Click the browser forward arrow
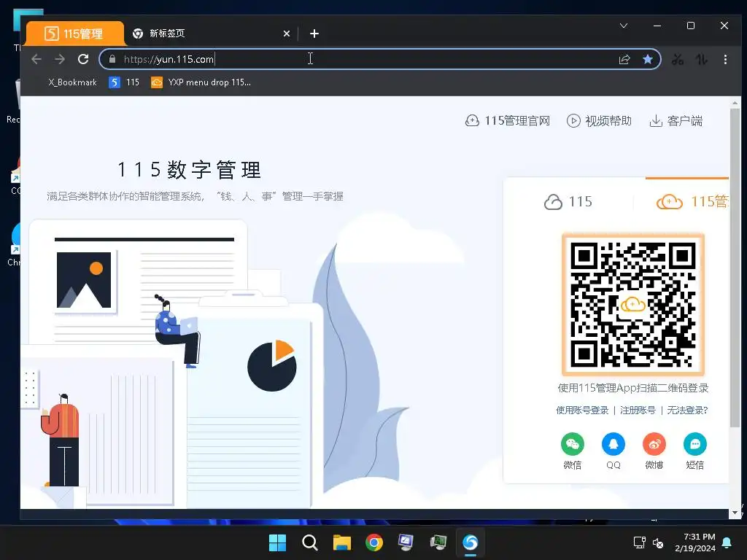 60,59
